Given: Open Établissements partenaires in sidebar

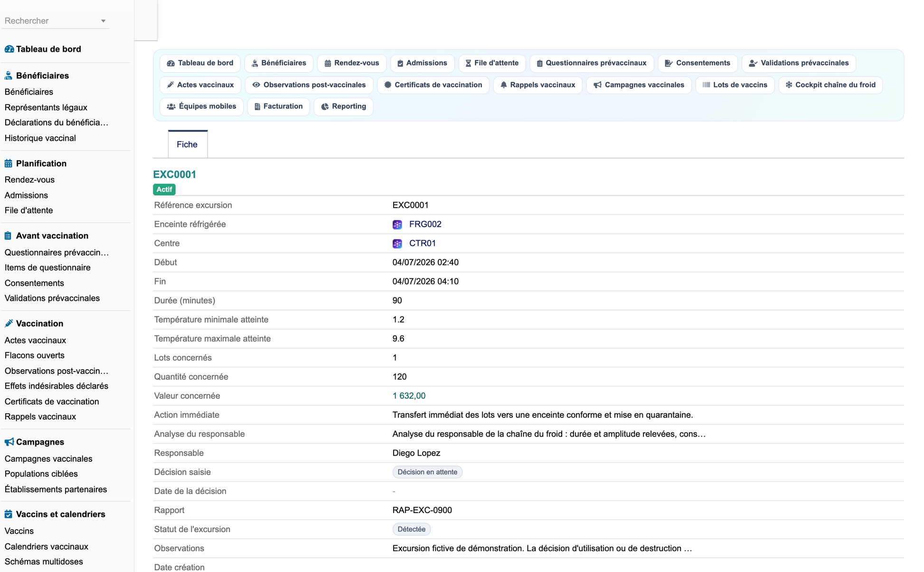Looking at the screenshot, I should click(56, 489).
